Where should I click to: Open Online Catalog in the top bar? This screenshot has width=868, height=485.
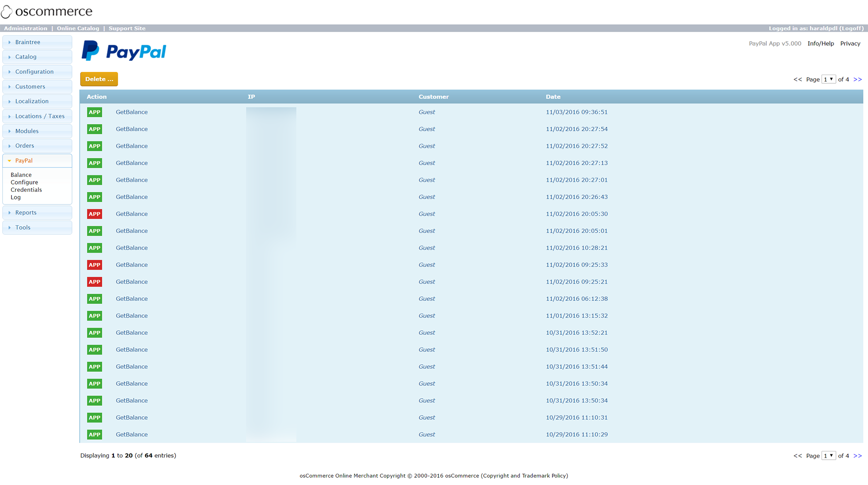tap(78, 29)
